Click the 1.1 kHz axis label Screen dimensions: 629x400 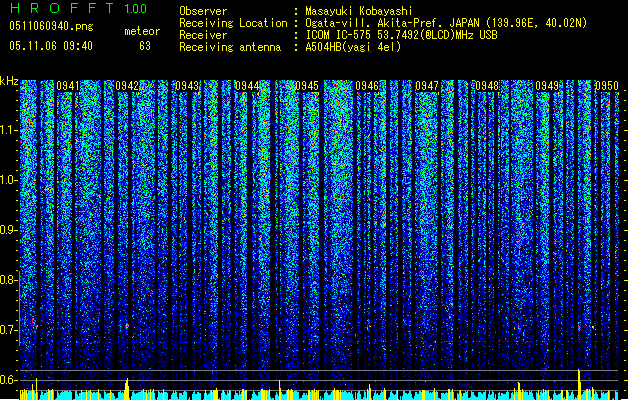9,130
